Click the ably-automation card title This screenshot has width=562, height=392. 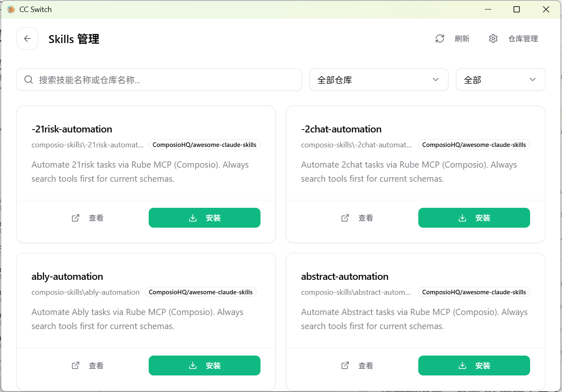[67, 277]
